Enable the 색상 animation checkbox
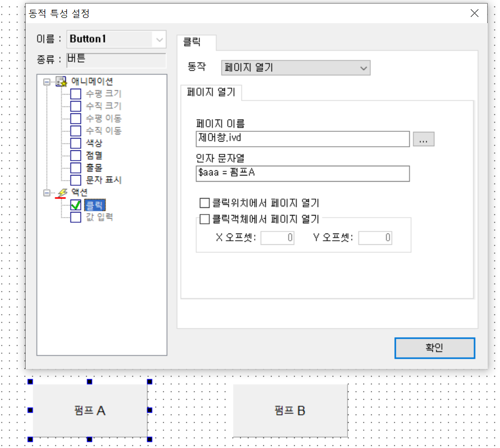Viewport: 500px width, 448px height. (x=75, y=143)
